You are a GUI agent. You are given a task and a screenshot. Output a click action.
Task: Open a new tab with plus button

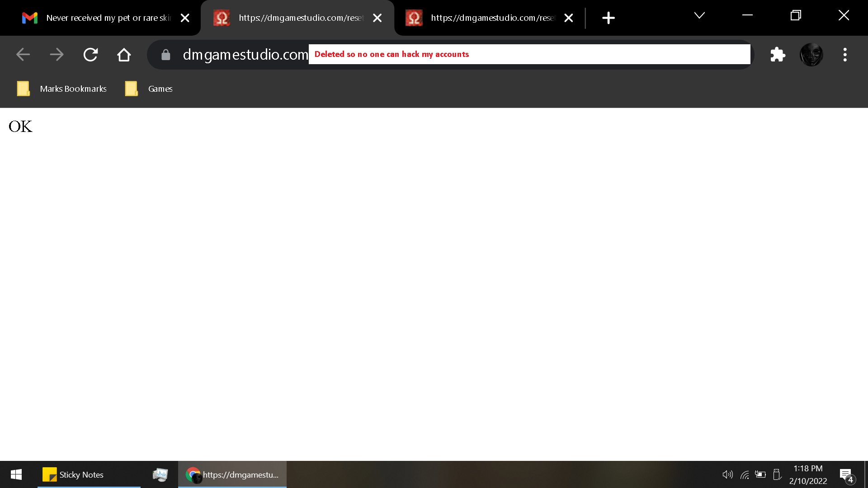(609, 18)
